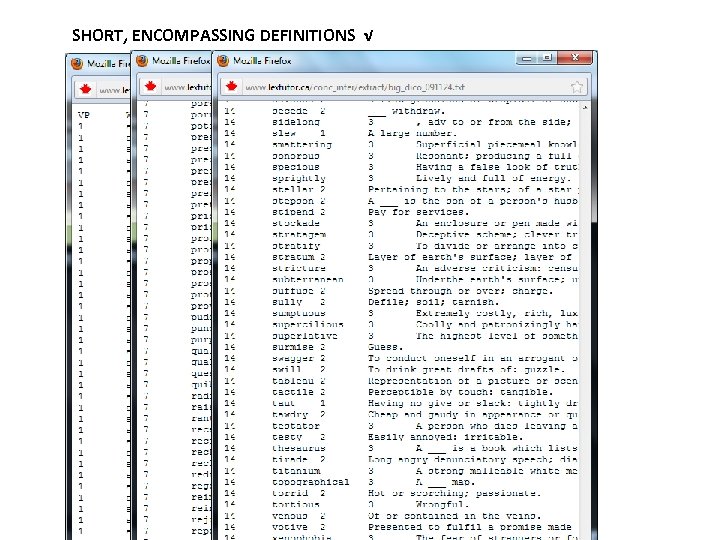Select the word "superlative"
Viewport: 720px width, 540px height.
point(304,336)
